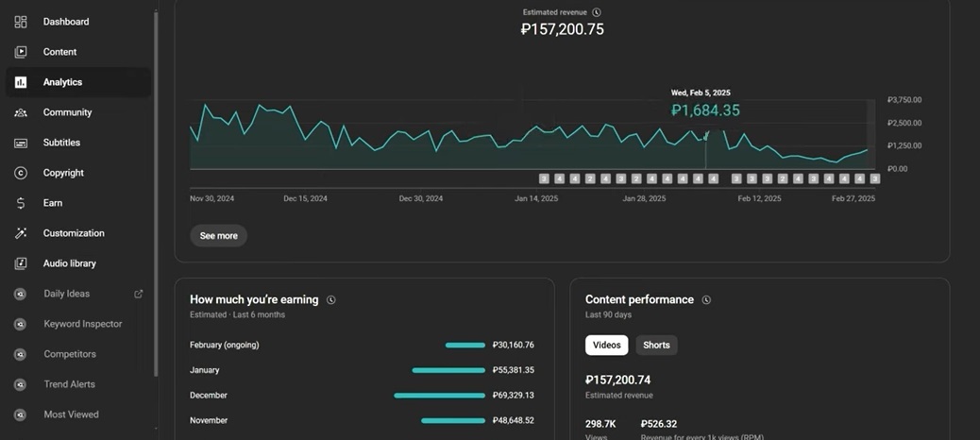Click the Content icon in sidebar
980x440 pixels.
point(21,52)
